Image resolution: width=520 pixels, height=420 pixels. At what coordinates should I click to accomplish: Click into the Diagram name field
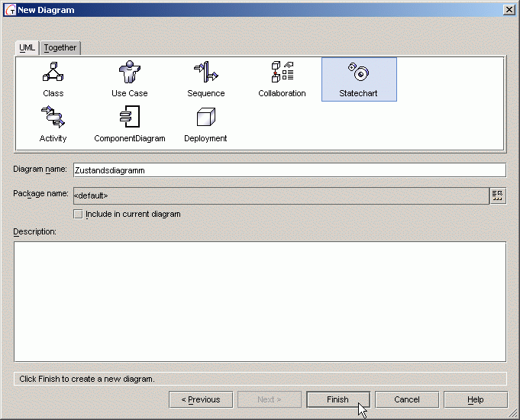(289, 170)
